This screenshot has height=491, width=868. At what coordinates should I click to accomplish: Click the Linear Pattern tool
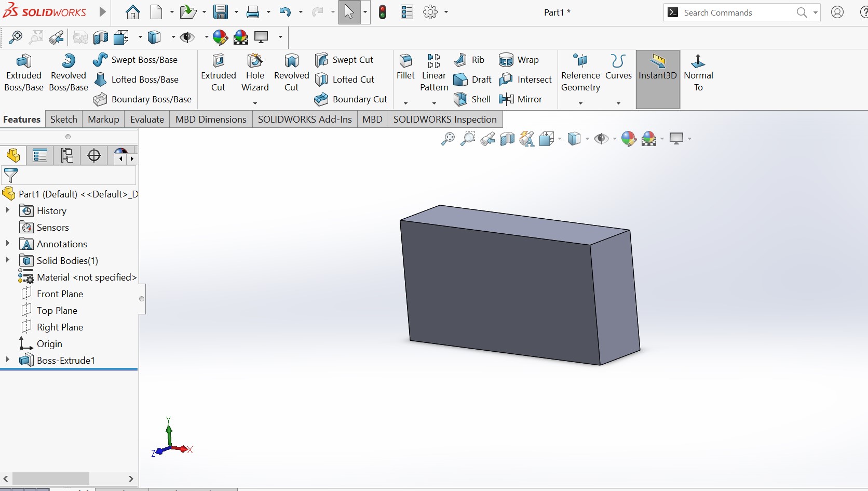click(434, 73)
